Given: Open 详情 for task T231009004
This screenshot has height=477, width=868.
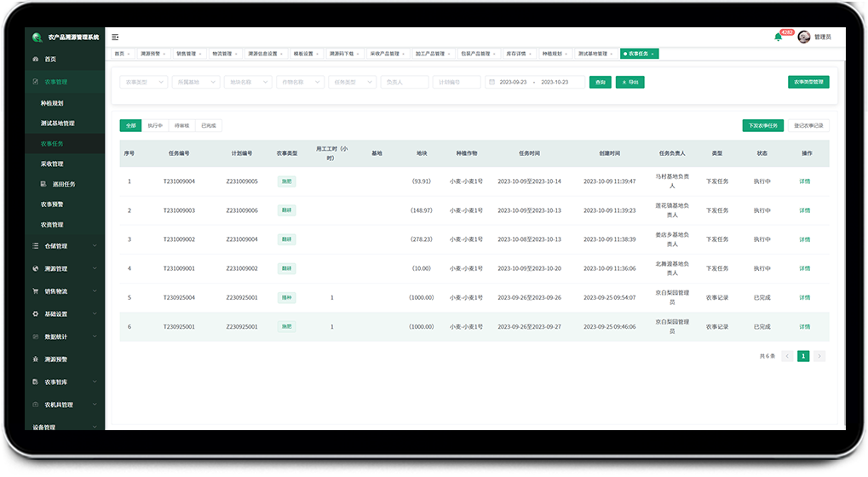Looking at the screenshot, I should coord(804,181).
